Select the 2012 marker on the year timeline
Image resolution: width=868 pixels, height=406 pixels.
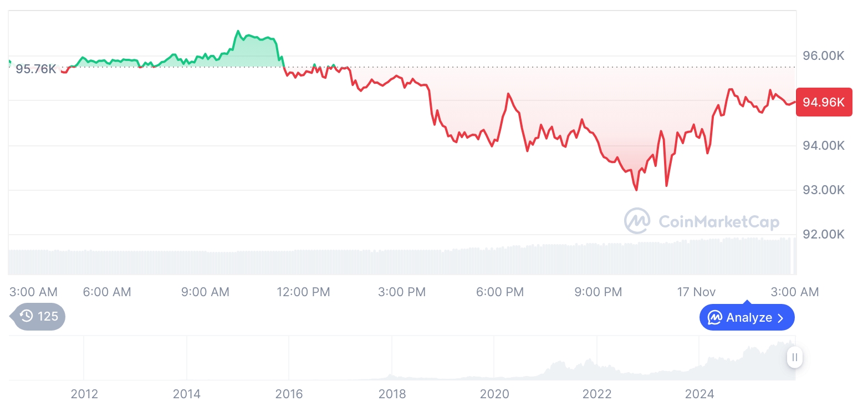click(84, 394)
